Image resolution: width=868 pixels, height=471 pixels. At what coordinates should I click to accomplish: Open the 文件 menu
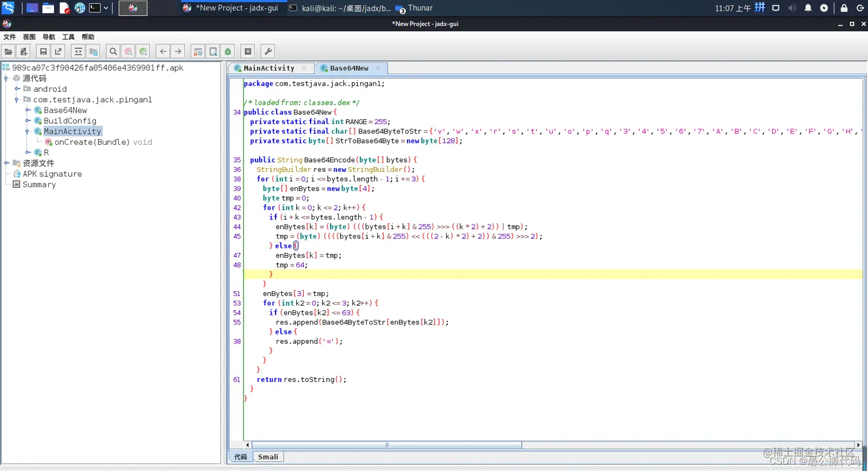[10, 37]
